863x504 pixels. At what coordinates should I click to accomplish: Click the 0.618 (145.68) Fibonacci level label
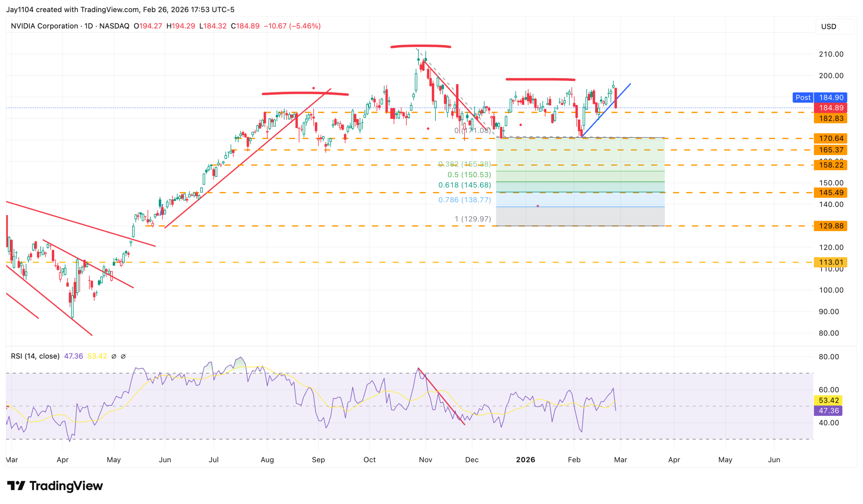(x=465, y=185)
